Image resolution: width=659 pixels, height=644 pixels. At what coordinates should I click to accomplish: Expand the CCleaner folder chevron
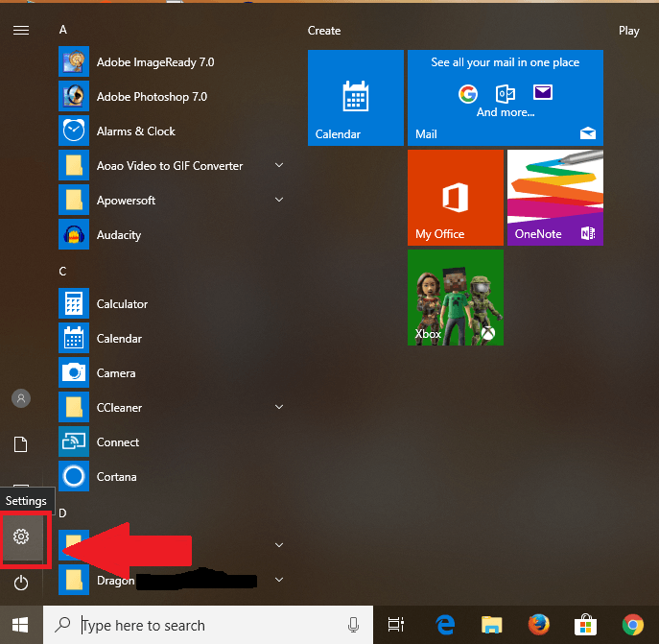tap(279, 407)
